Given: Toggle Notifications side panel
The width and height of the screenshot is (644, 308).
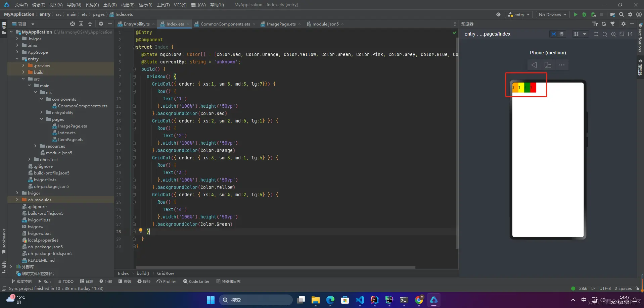Looking at the screenshot, I should point(640,37).
